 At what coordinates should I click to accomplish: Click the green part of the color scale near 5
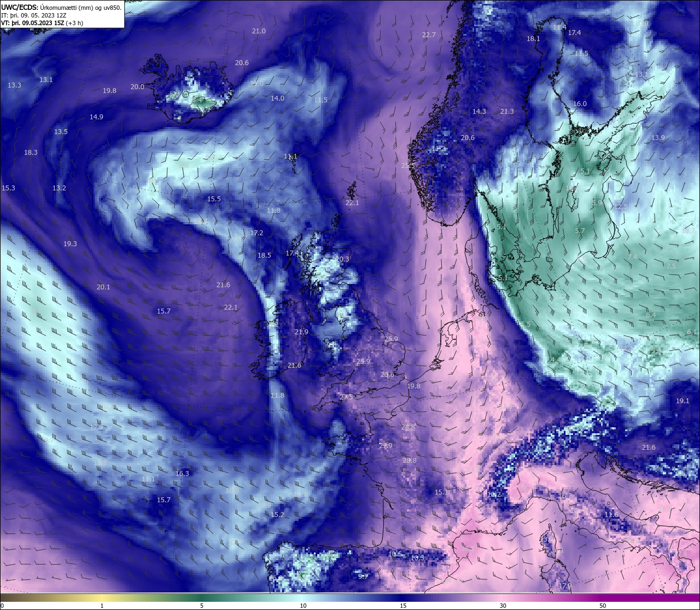coord(202,598)
